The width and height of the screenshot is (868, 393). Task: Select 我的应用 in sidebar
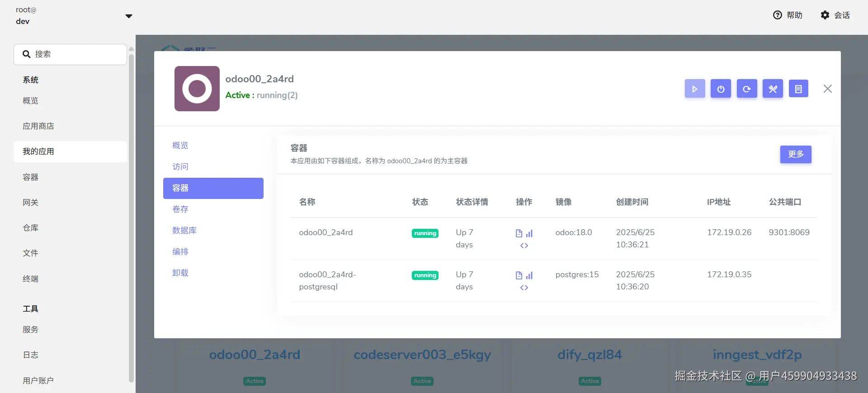(70, 152)
